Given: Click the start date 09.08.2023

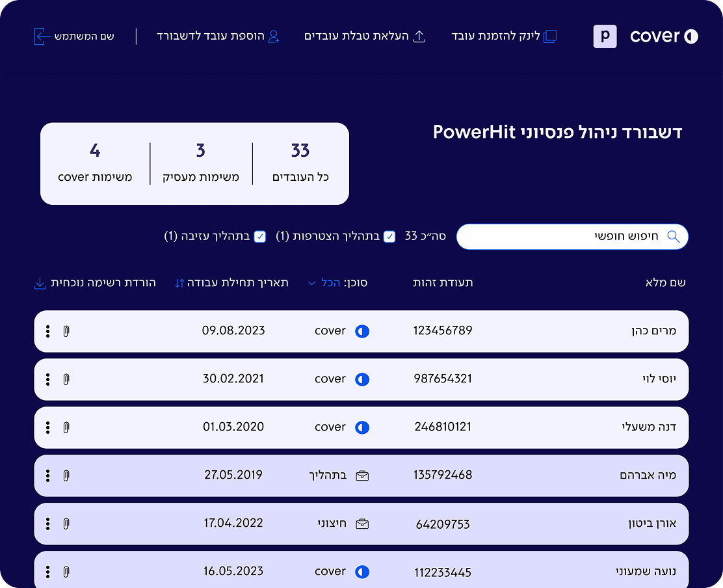Looking at the screenshot, I should click(x=233, y=330).
